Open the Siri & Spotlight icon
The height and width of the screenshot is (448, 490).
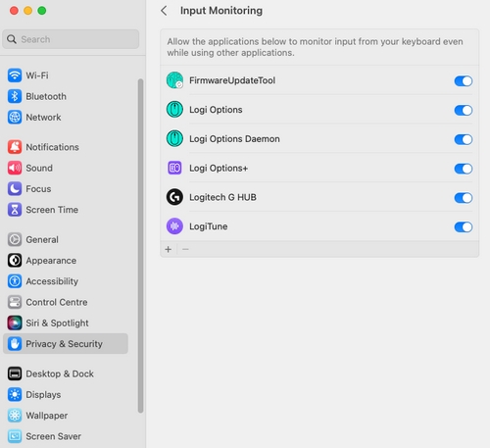click(15, 323)
